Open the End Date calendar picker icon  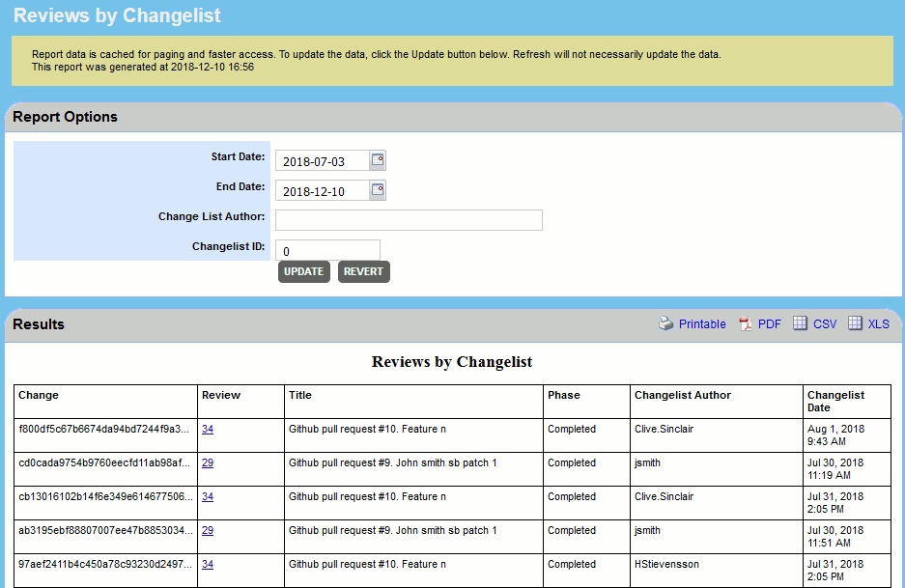[x=376, y=190]
